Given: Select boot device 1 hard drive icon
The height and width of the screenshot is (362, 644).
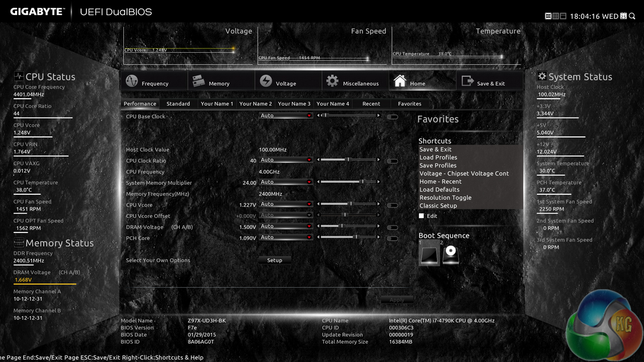Looking at the screenshot, I should [429, 254].
